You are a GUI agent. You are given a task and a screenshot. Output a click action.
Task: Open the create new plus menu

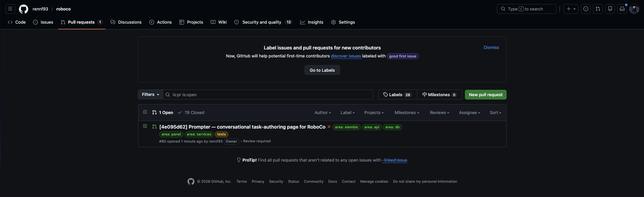point(571,9)
